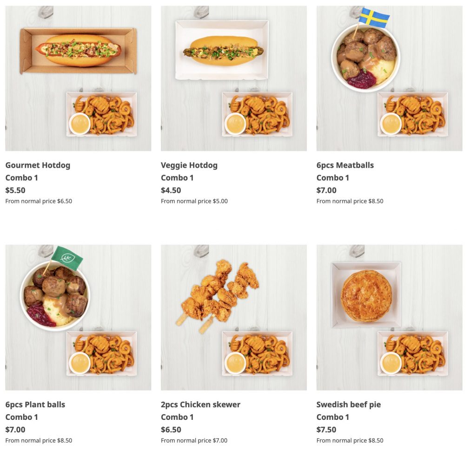Screen dimensions: 476x457
Task: Click the dipping sauce in beef pie combo
Action: tap(390, 363)
